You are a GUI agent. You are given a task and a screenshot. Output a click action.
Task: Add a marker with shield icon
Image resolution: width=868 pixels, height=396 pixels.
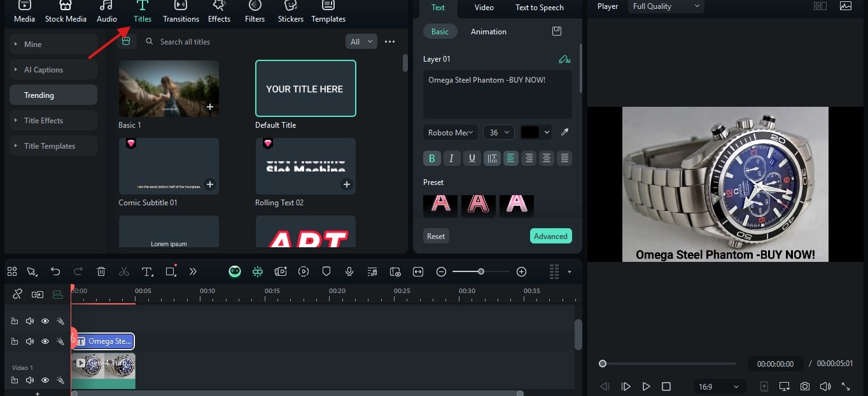coord(326,271)
